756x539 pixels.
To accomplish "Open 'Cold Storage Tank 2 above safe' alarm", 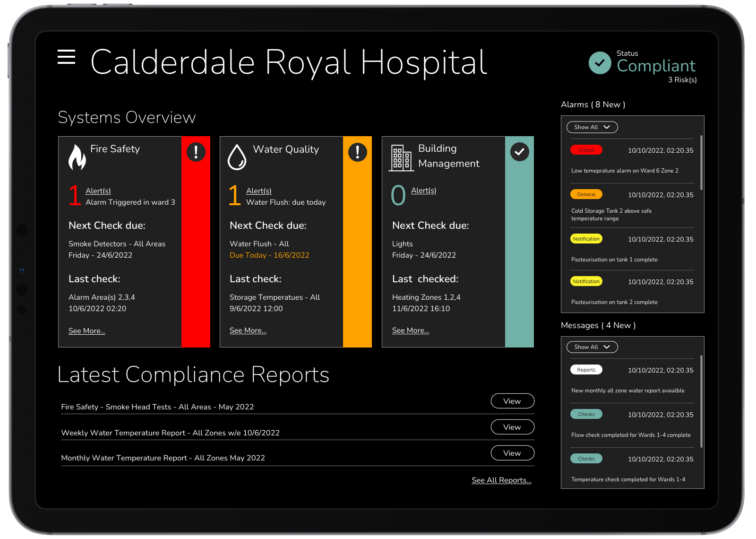I will coord(611,215).
